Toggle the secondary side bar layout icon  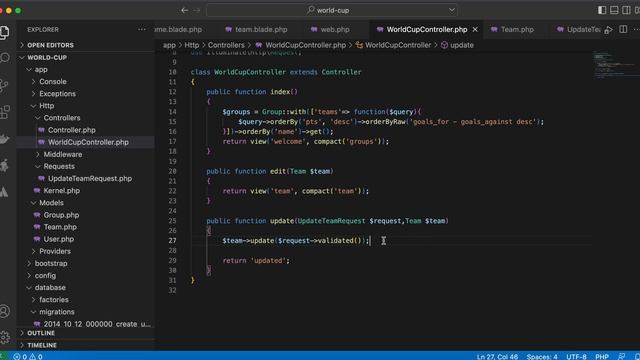tap(626, 10)
